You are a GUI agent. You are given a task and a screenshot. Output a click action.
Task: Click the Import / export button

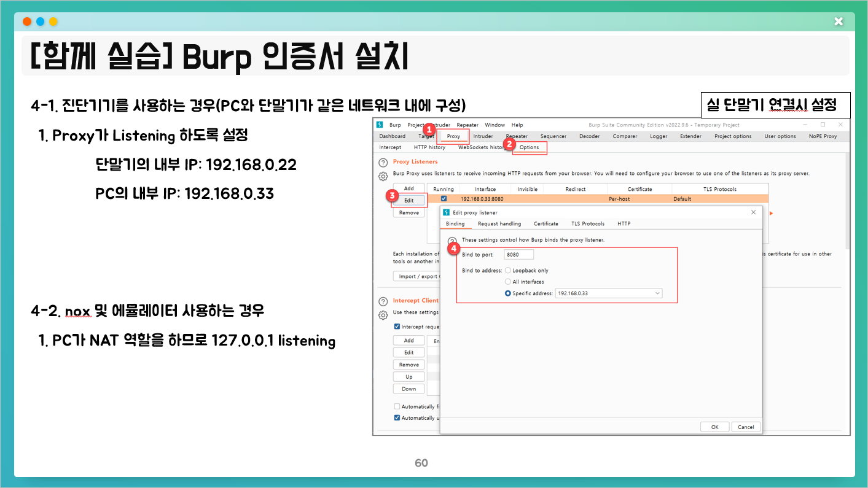(x=416, y=276)
